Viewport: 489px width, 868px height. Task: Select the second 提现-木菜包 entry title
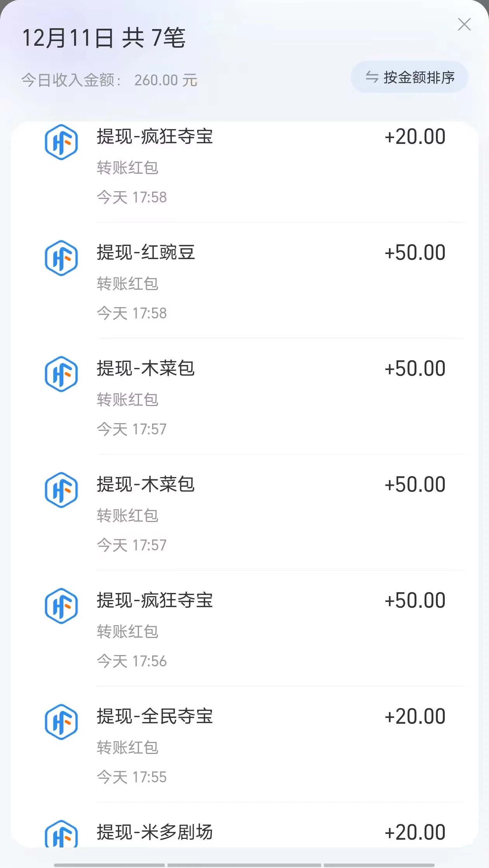coord(146,484)
